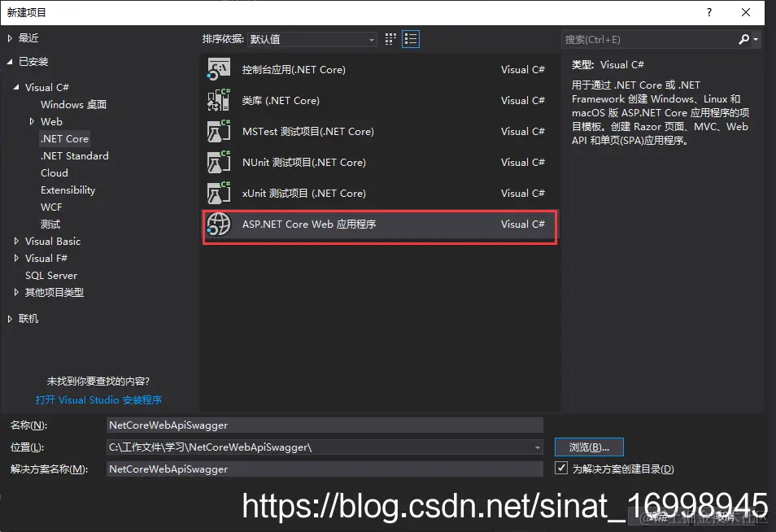The height and width of the screenshot is (532, 776).
Task: Select xUnit 测试项目 (.NET Core) text
Action: 304,194
